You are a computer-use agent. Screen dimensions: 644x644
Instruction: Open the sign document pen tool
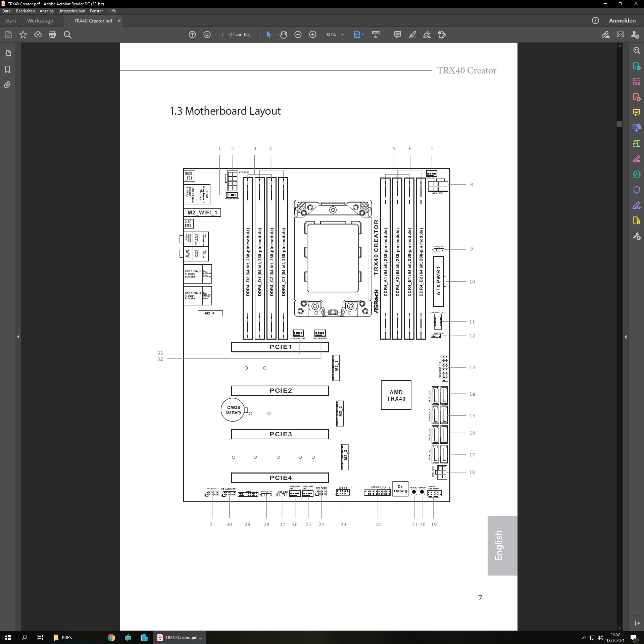point(427,35)
